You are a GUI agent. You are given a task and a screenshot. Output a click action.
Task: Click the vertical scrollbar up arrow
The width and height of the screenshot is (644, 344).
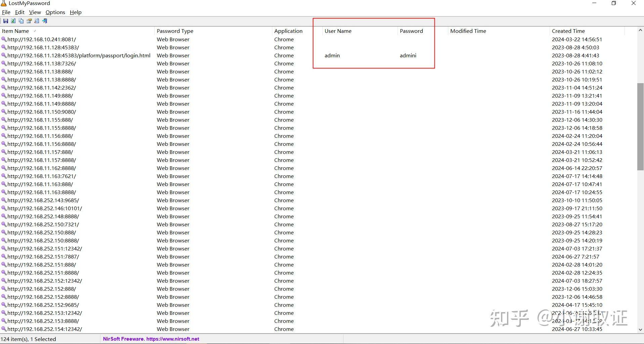(640, 30)
